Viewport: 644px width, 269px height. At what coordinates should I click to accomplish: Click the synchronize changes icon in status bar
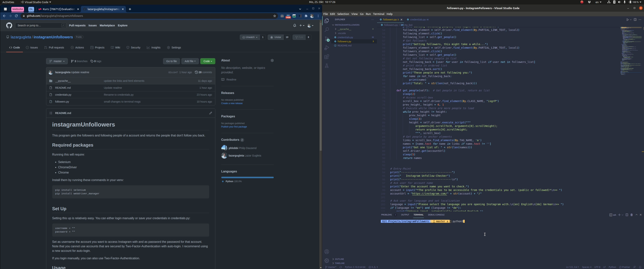tap(341, 267)
